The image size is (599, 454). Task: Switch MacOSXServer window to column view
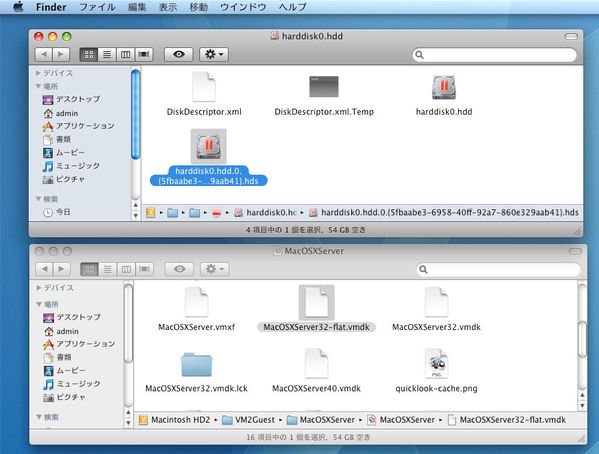click(x=126, y=269)
